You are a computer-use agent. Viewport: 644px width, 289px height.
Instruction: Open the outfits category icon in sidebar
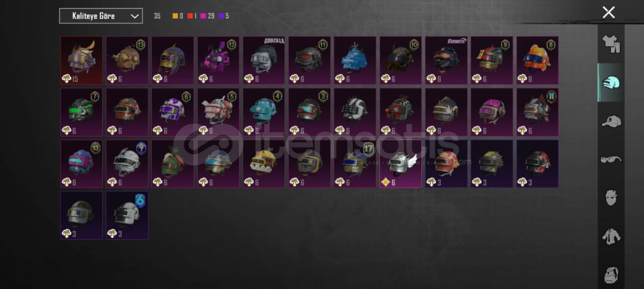tap(611, 44)
